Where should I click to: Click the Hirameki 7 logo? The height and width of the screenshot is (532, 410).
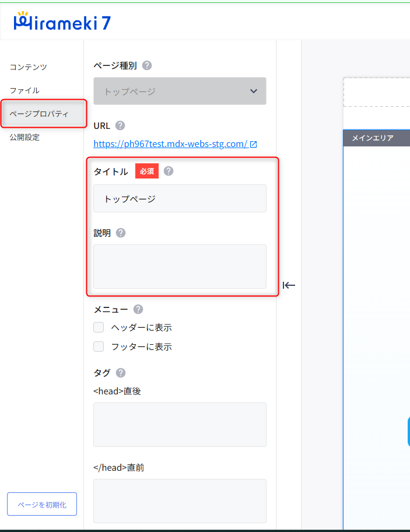[x=61, y=22]
